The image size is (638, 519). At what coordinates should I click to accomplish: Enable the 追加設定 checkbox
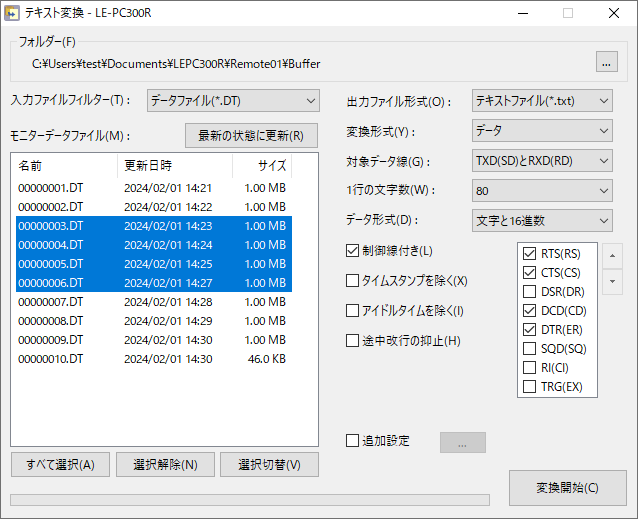[352, 440]
